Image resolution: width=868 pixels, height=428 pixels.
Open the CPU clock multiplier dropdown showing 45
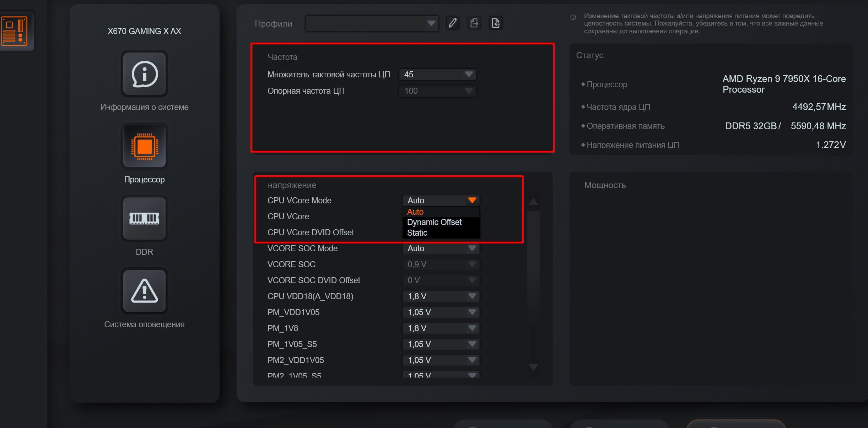coord(438,75)
